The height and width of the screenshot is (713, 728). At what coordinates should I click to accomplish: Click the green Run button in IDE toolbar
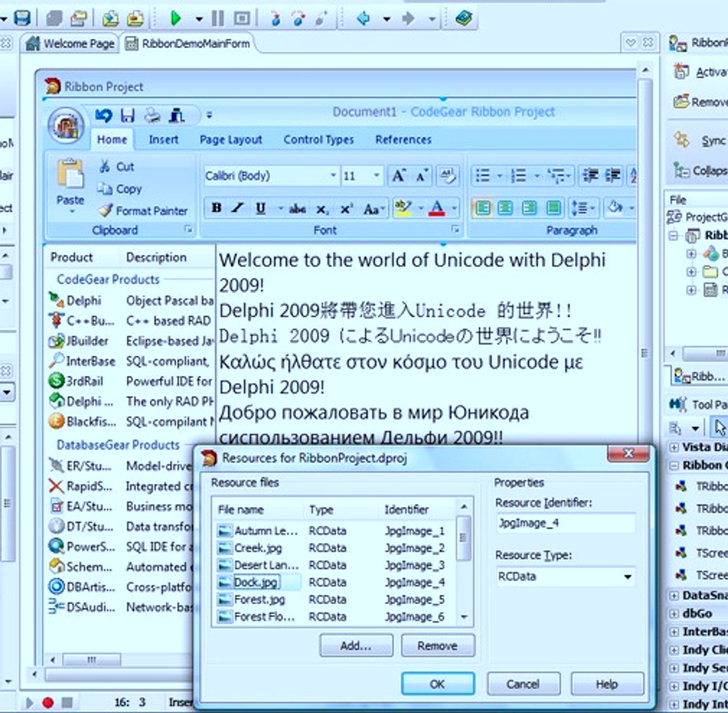(x=175, y=18)
